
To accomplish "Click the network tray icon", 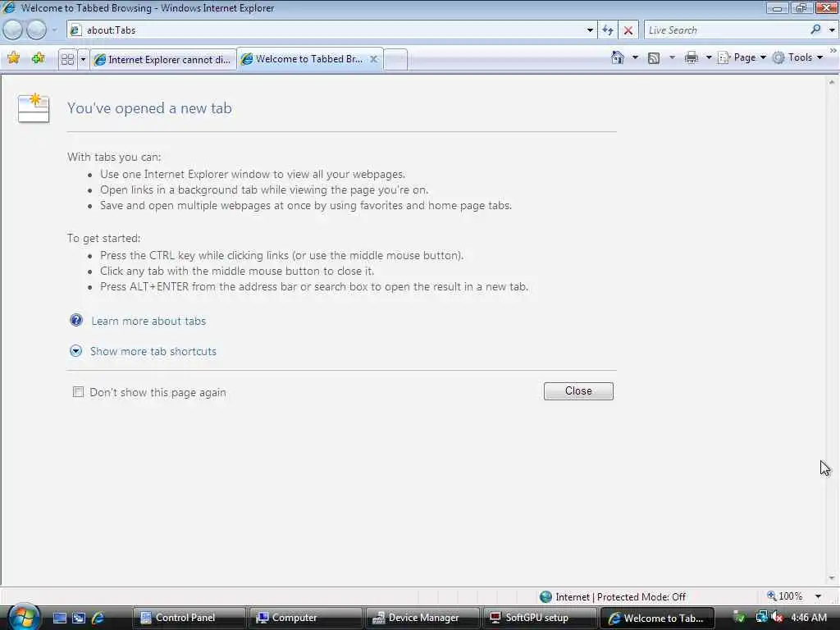I will (761, 618).
